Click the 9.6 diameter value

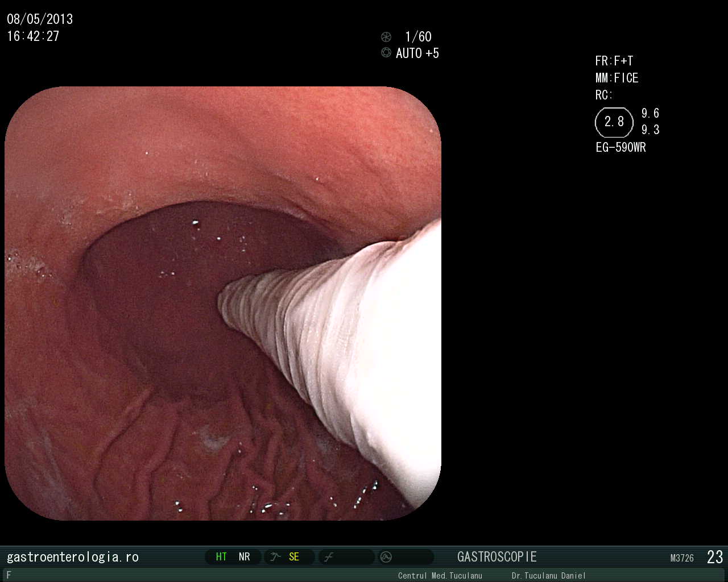(x=651, y=113)
